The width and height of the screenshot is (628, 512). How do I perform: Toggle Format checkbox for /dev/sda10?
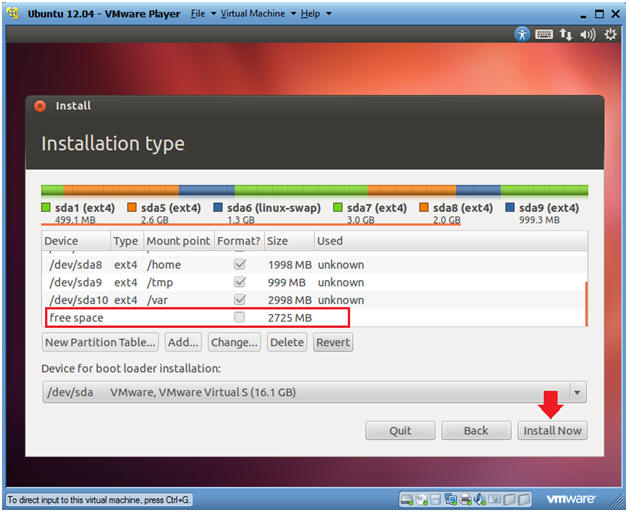coord(240,300)
